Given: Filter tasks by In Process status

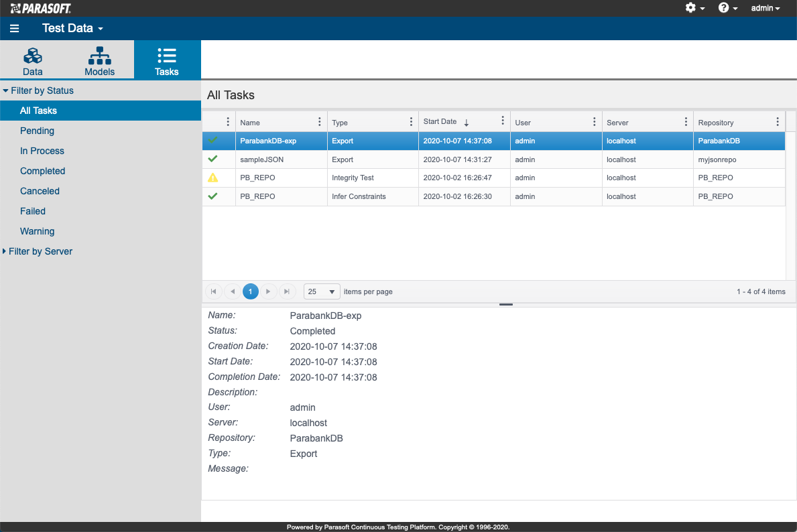Looking at the screenshot, I should 42,151.
